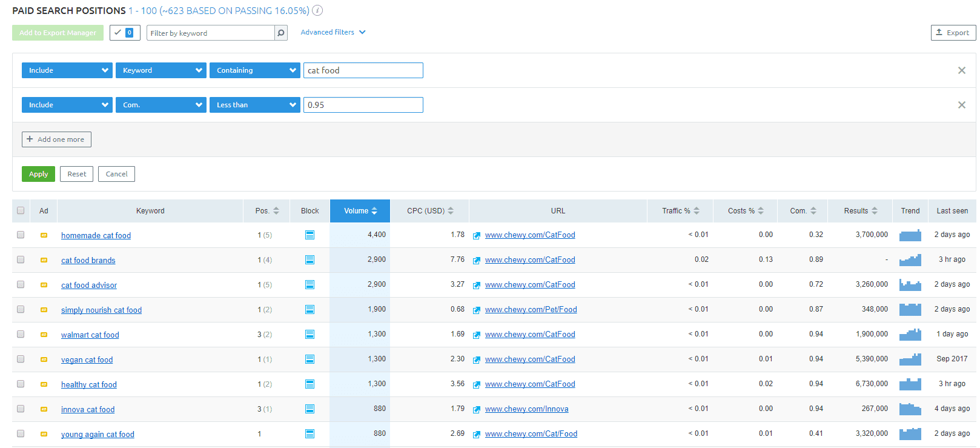980x448 pixels.
Task: Remove the 'cat food' keyword filter row
Action: point(961,70)
